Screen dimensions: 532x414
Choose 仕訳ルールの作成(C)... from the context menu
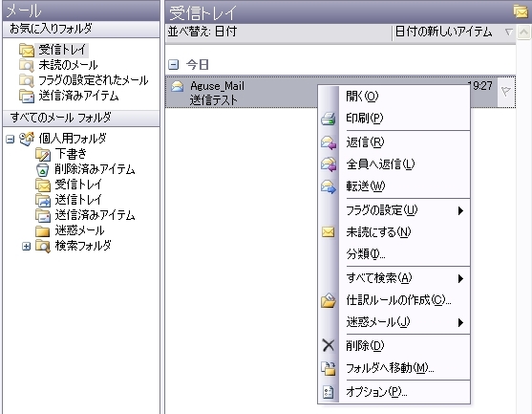pos(394,300)
